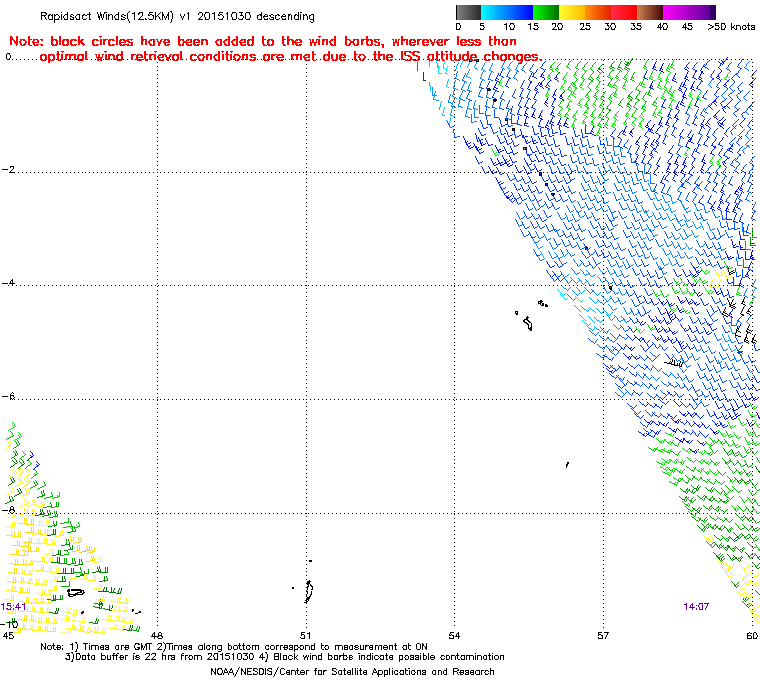Click the longitude label '51'
760x688 pixels.
click(x=305, y=635)
